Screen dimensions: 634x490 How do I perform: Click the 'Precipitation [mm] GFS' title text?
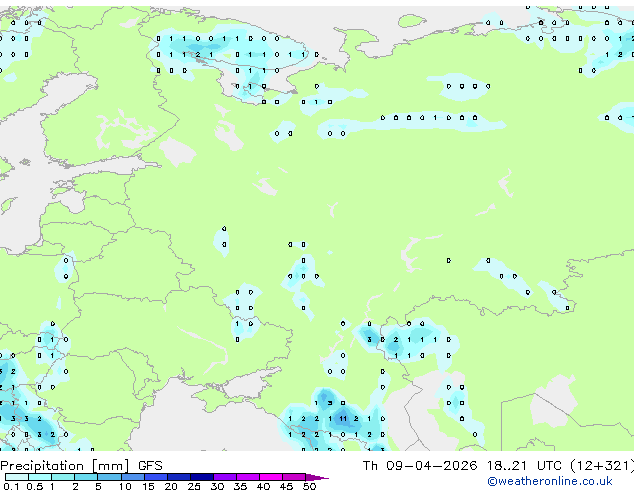point(81,466)
